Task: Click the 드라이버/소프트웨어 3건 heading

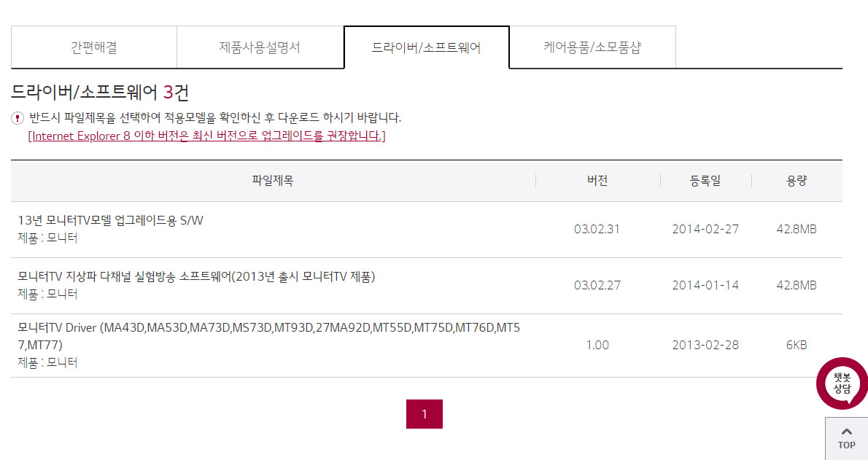Action: coord(100,92)
